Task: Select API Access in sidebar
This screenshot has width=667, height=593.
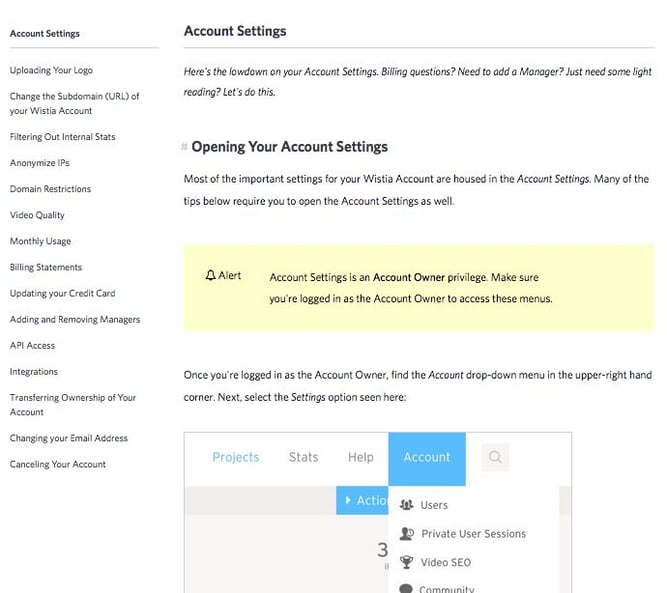Action: click(x=32, y=345)
